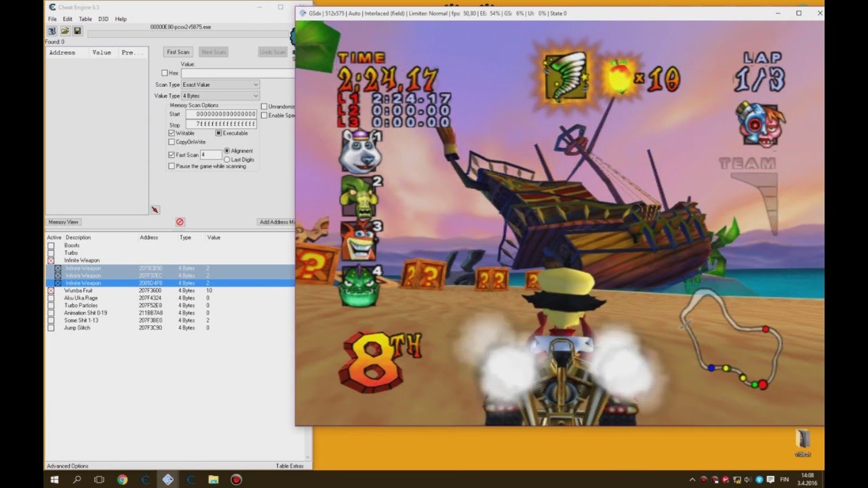The height and width of the screenshot is (488, 868).
Task: Click the Cheat Engine logo in title bar
Action: point(52,7)
